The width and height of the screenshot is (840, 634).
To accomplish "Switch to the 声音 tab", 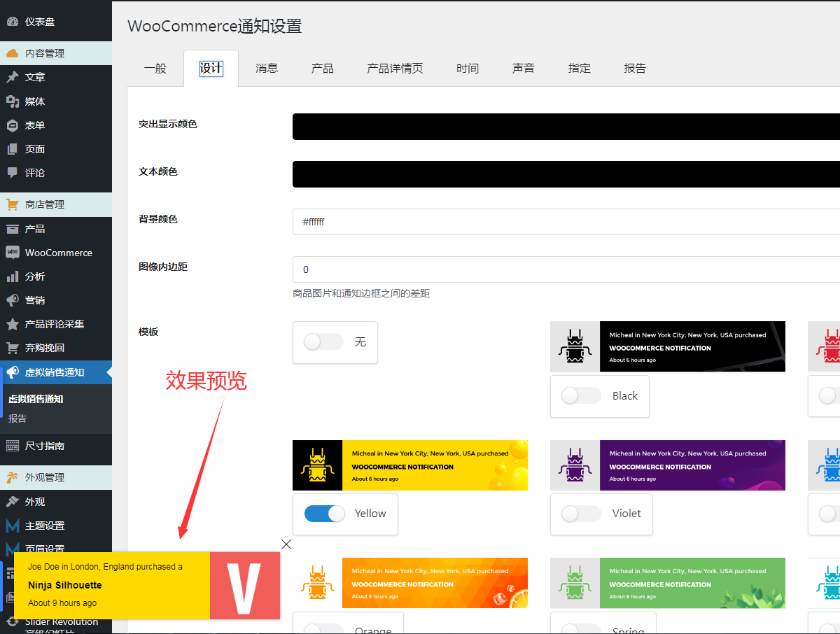I will pyautogui.click(x=524, y=68).
